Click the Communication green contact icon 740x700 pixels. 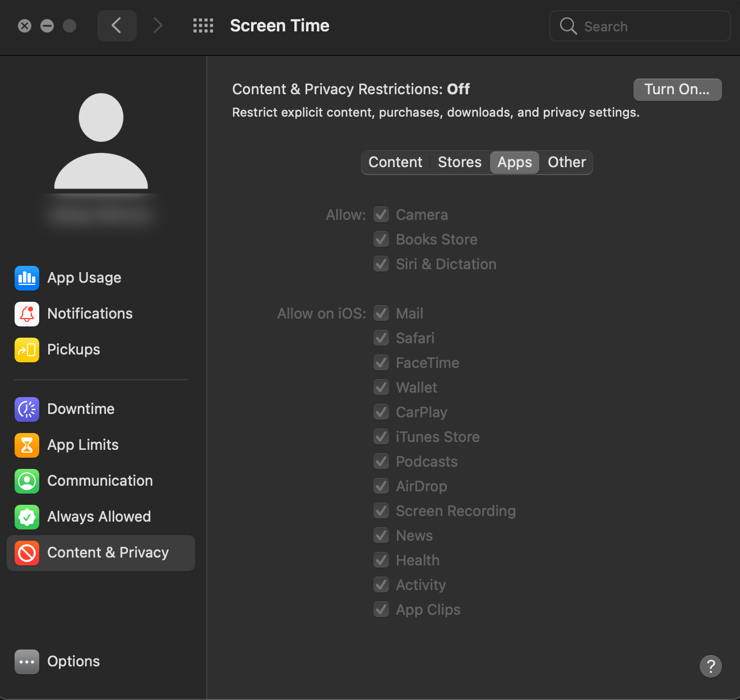(x=27, y=481)
